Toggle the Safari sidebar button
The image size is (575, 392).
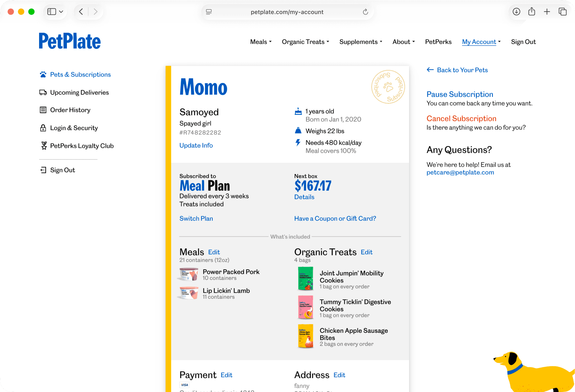52,12
